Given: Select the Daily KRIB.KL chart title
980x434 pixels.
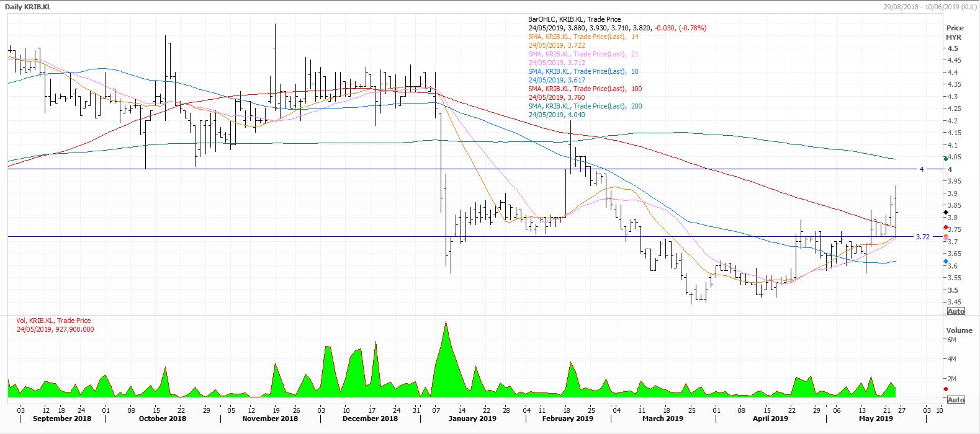Looking at the screenshot, I should click(28, 7).
